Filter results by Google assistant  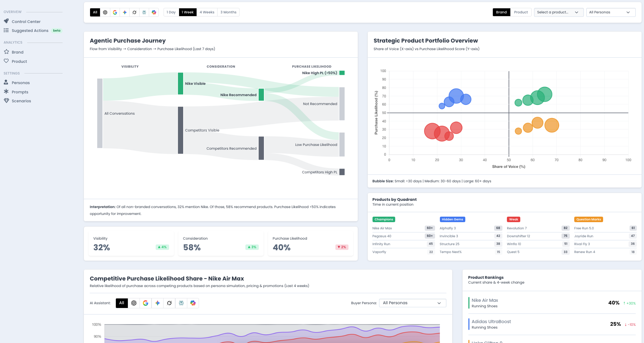[x=115, y=12]
